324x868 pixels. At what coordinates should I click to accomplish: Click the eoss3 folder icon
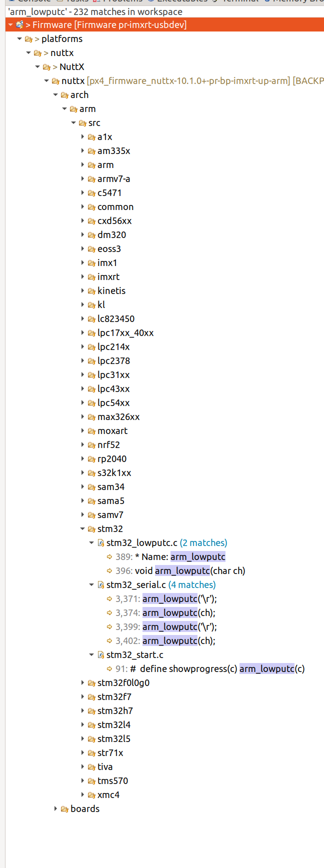[x=91, y=248]
